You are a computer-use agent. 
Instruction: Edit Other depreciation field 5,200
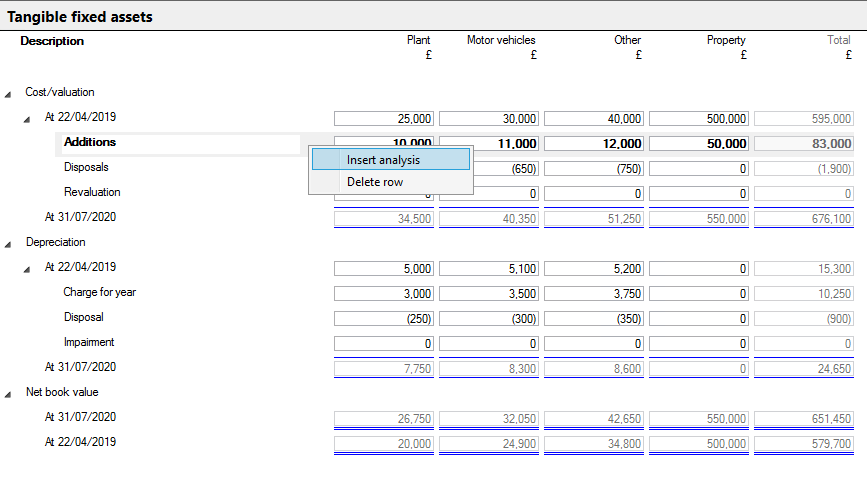tap(594, 269)
